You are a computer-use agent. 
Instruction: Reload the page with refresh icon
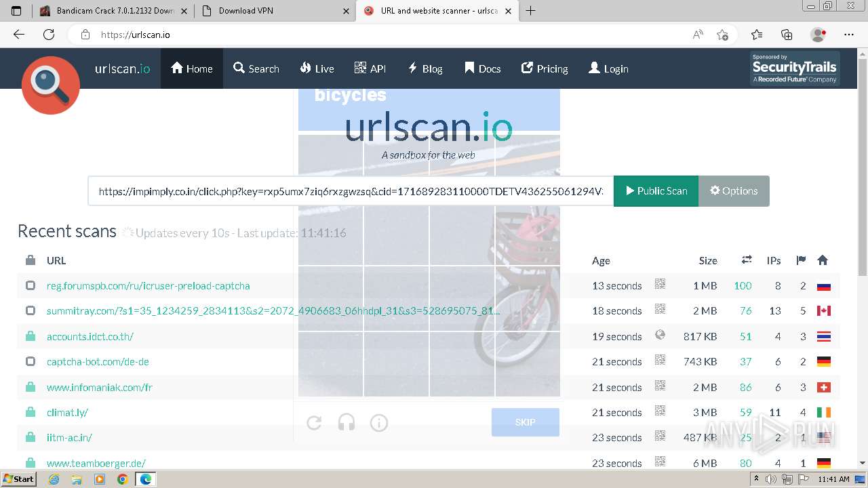[x=49, y=35]
